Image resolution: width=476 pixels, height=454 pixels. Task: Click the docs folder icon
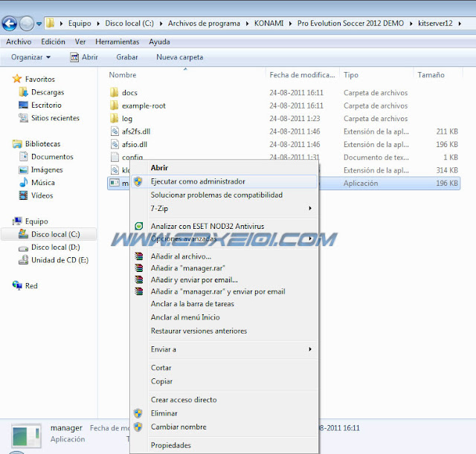tap(115, 92)
